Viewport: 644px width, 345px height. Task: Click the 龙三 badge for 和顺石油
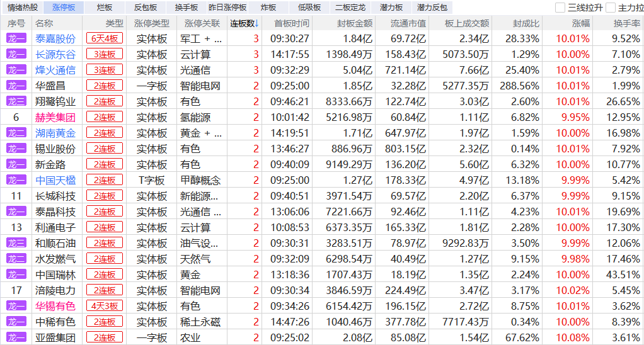coord(16,243)
